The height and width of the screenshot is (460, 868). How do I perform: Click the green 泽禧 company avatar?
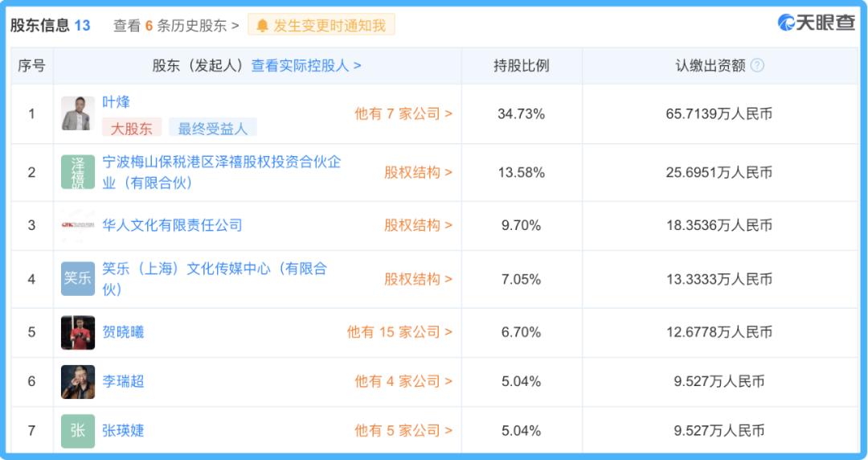78,172
